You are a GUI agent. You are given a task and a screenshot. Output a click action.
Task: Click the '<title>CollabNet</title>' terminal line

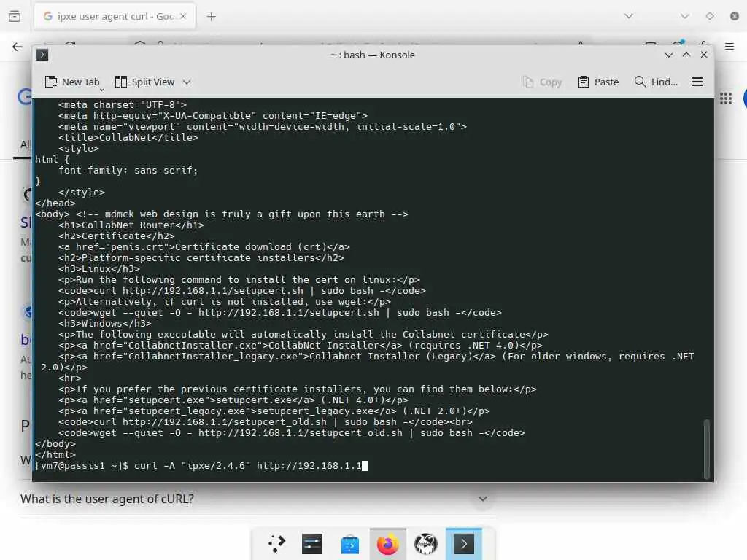(128, 138)
